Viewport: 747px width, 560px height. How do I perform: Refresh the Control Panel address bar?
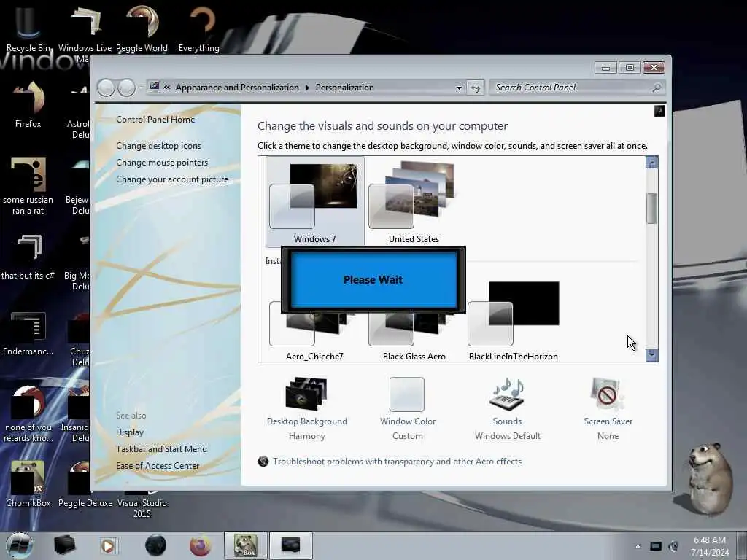[x=476, y=87]
